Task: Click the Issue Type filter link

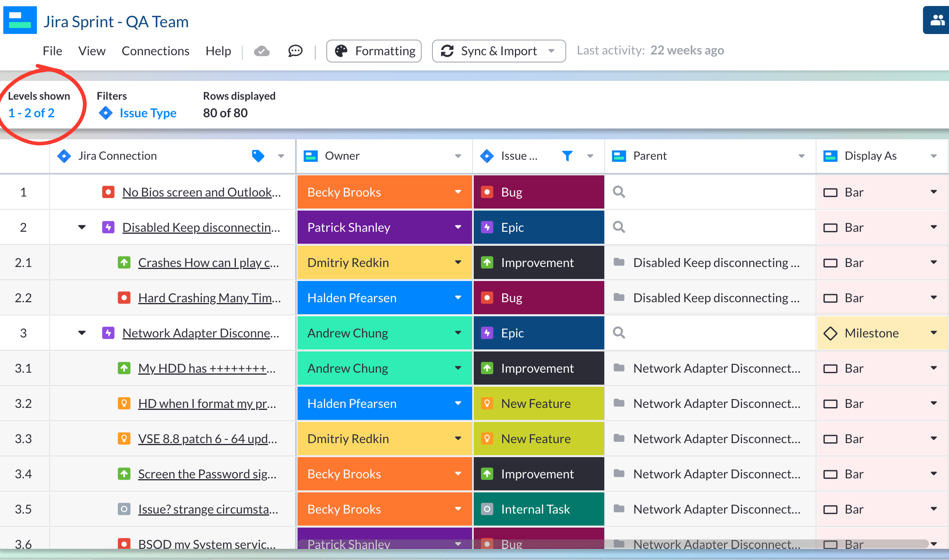Action: 148,113
